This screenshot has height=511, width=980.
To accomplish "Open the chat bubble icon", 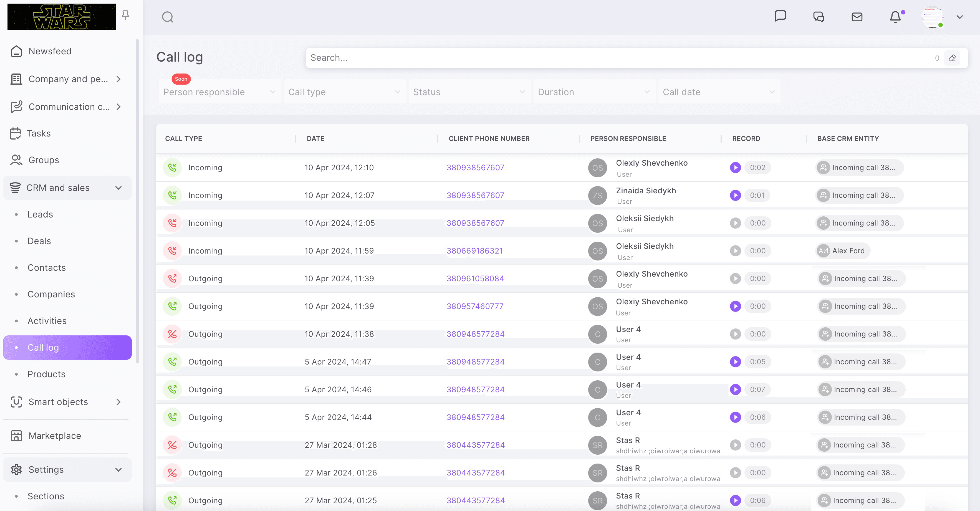I will (x=780, y=16).
